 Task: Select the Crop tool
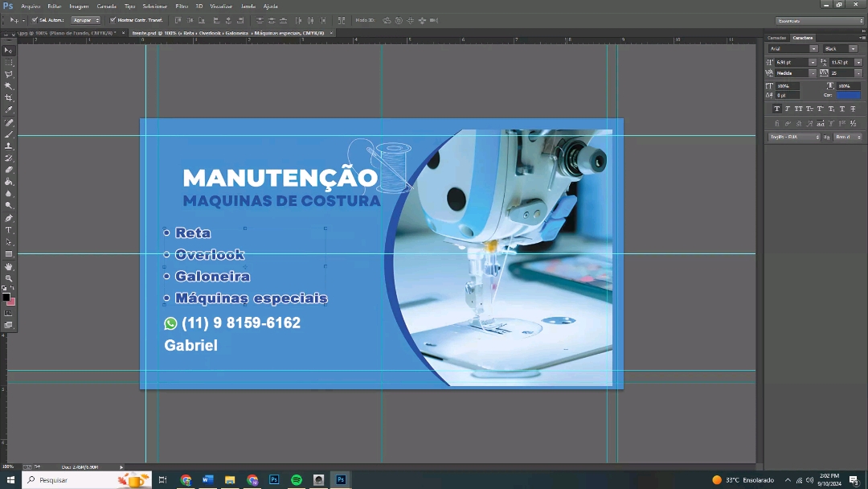(x=9, y=98)
